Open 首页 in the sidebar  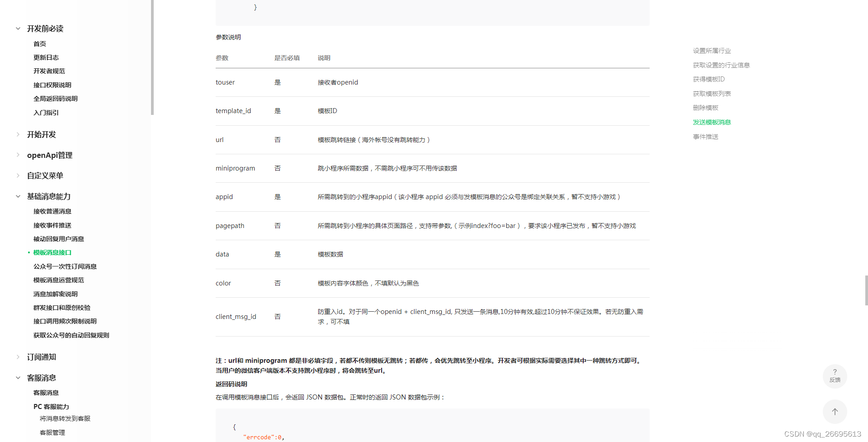click(x=40, y=44)
